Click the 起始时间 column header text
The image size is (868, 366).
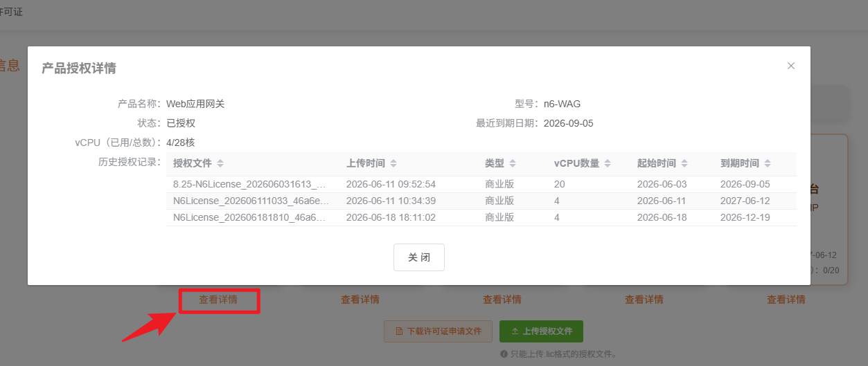[x=657, y=164]
